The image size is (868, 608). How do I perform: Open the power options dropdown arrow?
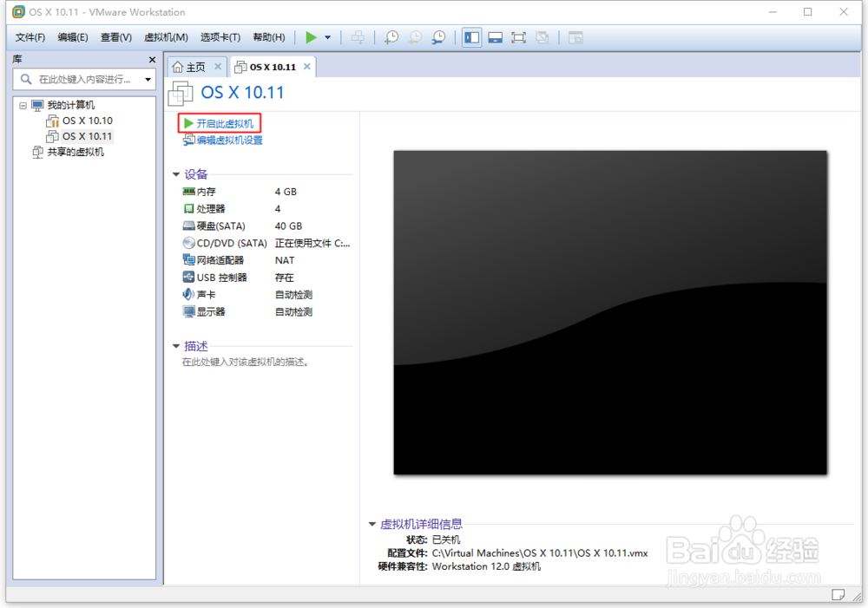pos(328,37)
